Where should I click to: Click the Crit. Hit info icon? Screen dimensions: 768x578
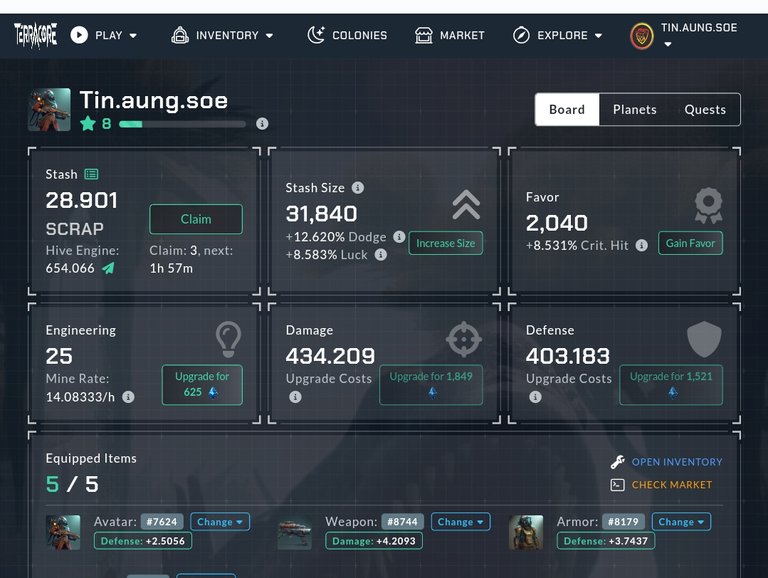point(642,245)
